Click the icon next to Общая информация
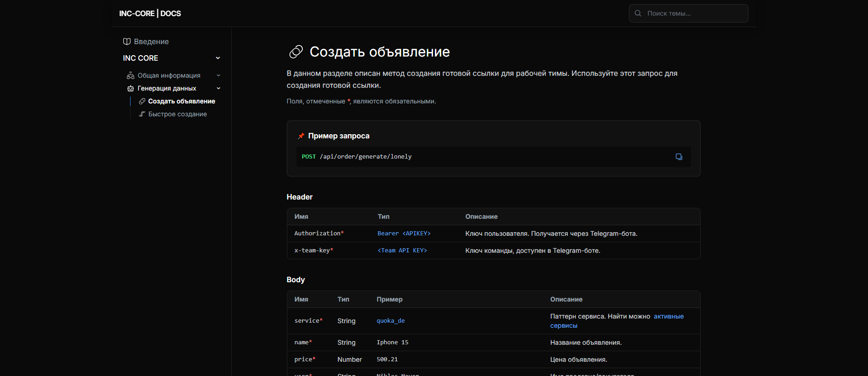868x376 pixels. [x=131, y=75]
